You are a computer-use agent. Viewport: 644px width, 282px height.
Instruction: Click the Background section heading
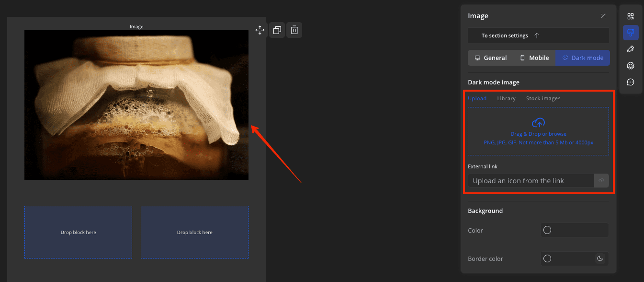[x=485, y=211]
